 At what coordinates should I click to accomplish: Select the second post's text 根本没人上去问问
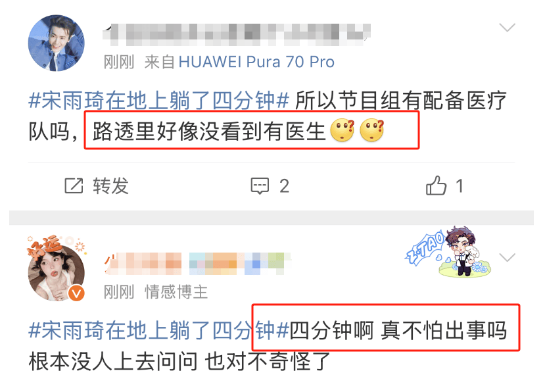[114, 361]
